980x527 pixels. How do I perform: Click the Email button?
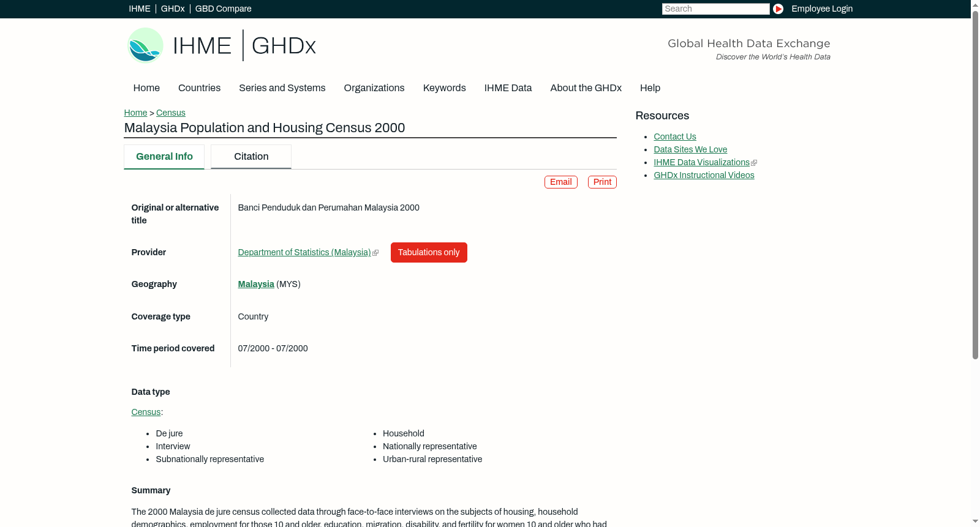(561, 182)
